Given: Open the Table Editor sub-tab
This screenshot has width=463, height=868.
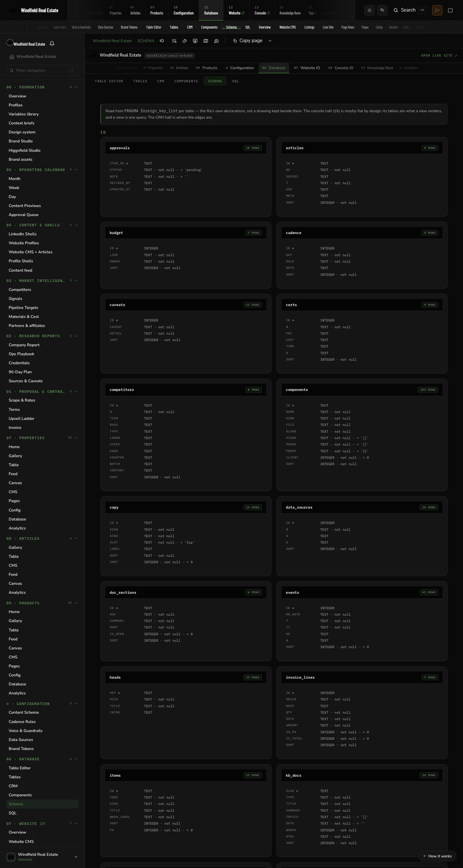Looking at the screenshot, I should (x=109, y=81).
